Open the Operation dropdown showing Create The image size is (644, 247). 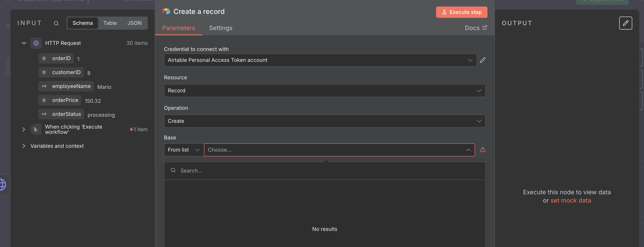324,121
